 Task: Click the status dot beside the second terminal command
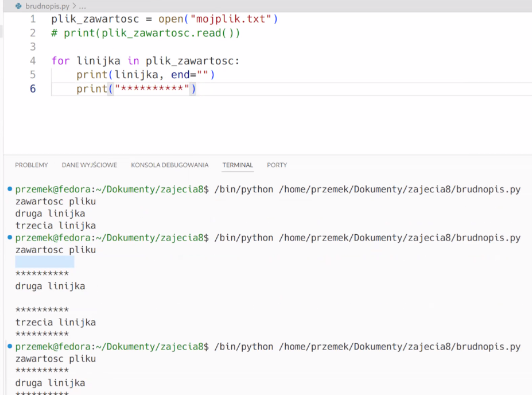10,238
